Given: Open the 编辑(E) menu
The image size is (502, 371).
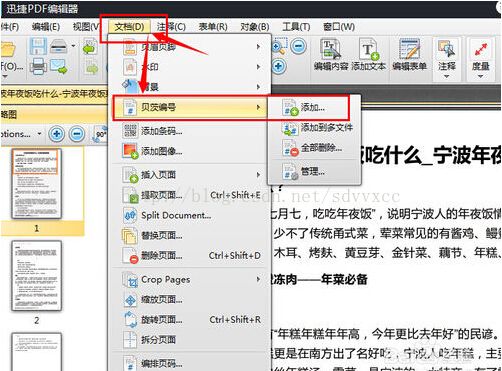Looking at the screenshot, I should [46, 27].
